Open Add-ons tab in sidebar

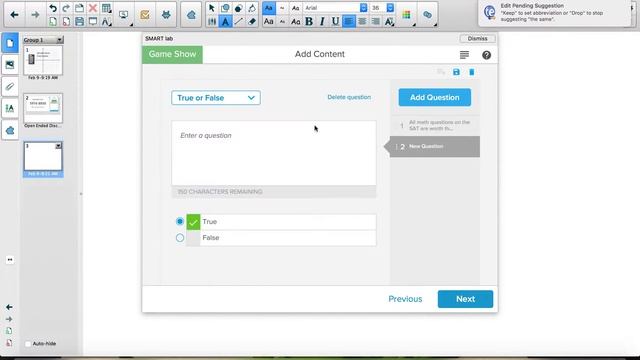(10, 131)
